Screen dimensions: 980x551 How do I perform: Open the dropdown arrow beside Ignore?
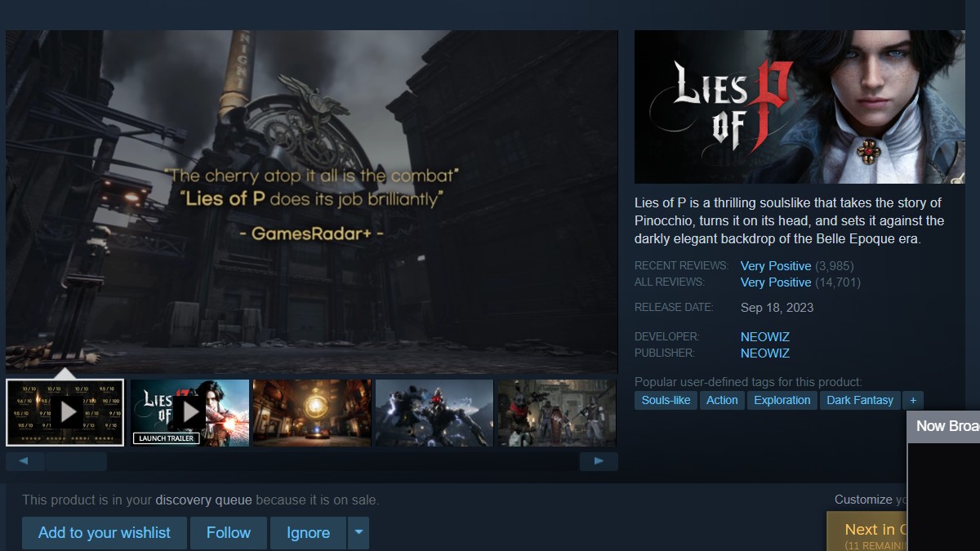click(x=359, y=533)
